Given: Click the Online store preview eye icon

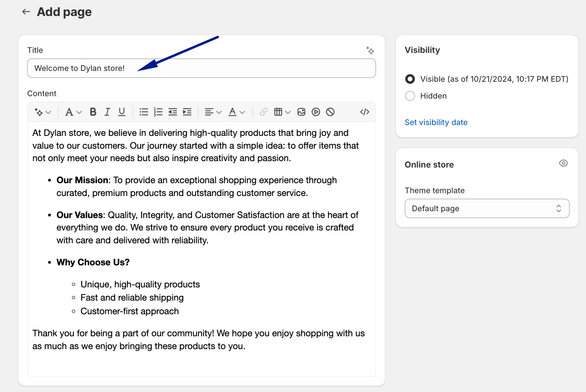Looking at the screenshot, I should (x=564, y=163).
